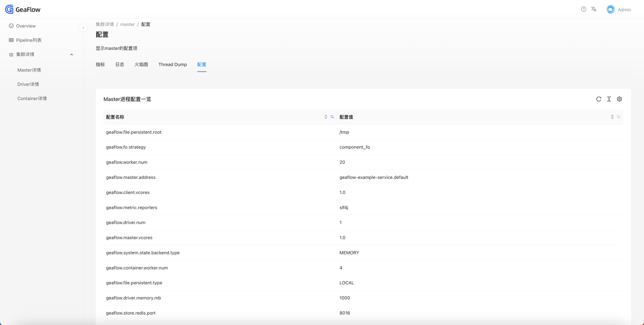
Task: Switch to the 火焰图 tab
Action: pyautogui.click(x=141, y=64)
